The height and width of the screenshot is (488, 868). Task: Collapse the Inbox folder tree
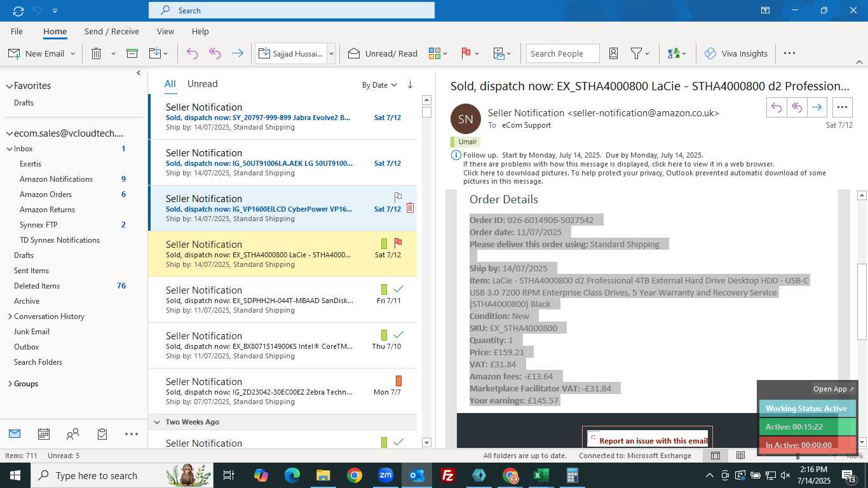pos(10,149)
